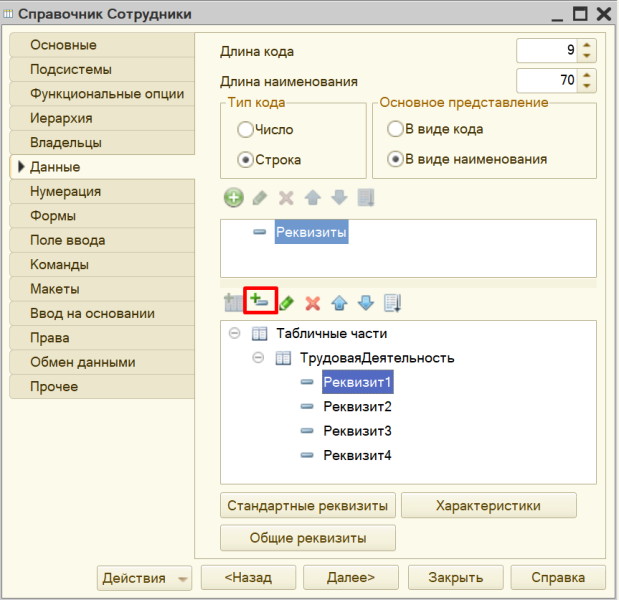Open the Действия dropdown menu

[145, 578]
